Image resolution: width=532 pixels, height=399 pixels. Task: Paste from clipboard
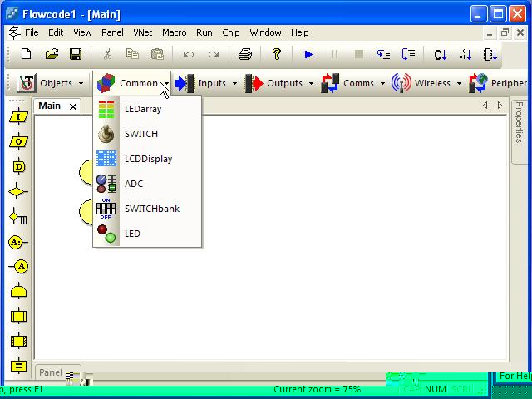coord(157,54)
